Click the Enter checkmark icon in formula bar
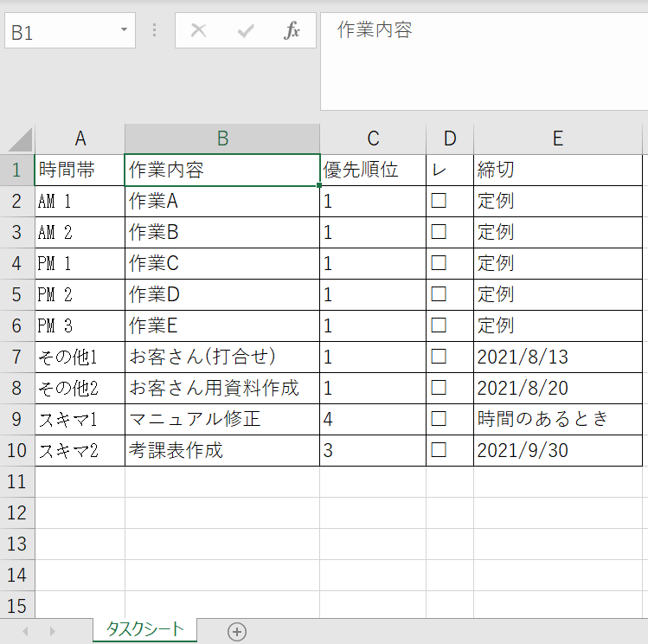The height and width of the screenshot is (644, 648). (x=246, y=30)
